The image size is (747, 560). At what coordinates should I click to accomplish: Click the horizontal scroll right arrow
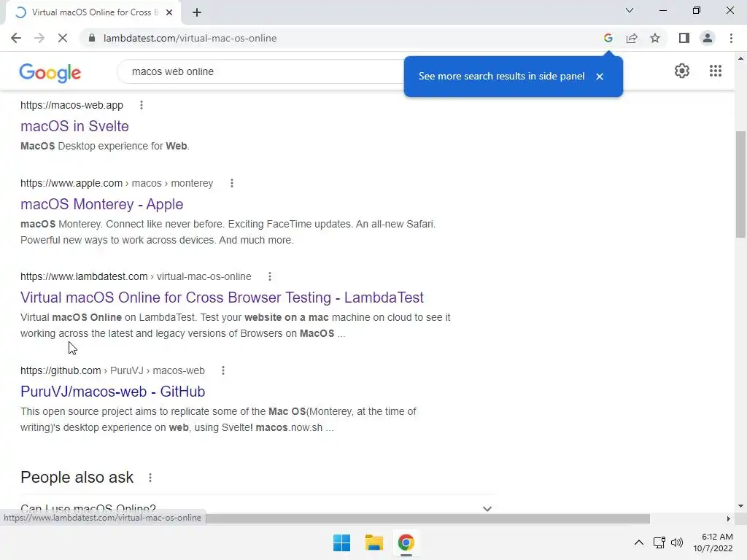point(728,518)
